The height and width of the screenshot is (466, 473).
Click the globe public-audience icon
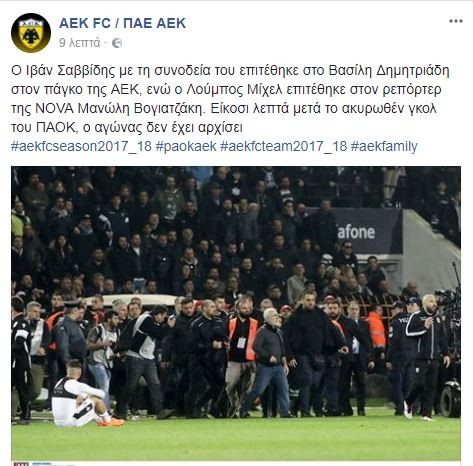coord(117,43)
